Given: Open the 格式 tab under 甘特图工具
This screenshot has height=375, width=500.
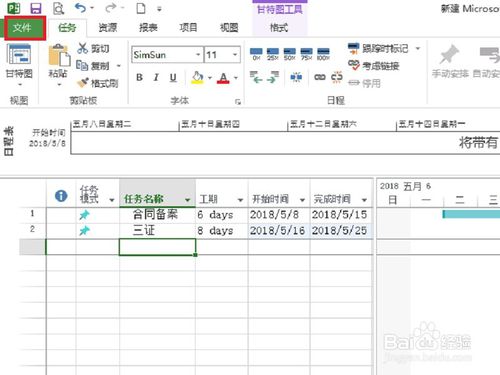Looking at the screenshot, I should coord(279,28).
